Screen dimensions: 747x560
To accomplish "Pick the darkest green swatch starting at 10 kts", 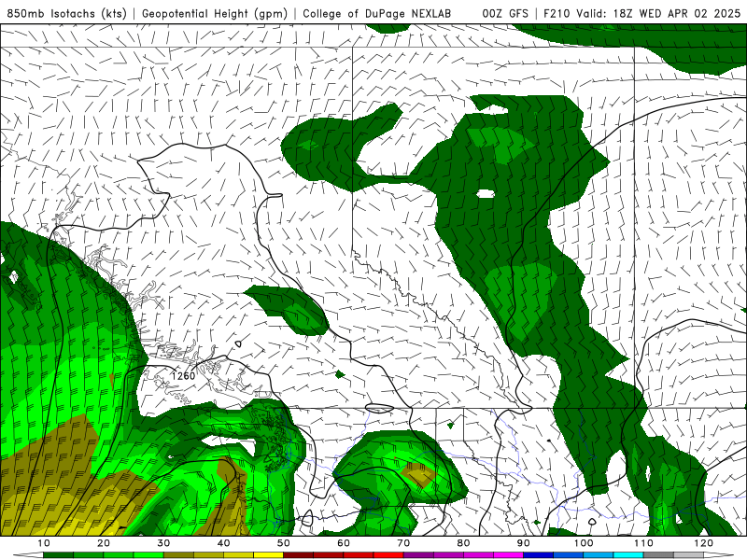I will 58,555.
